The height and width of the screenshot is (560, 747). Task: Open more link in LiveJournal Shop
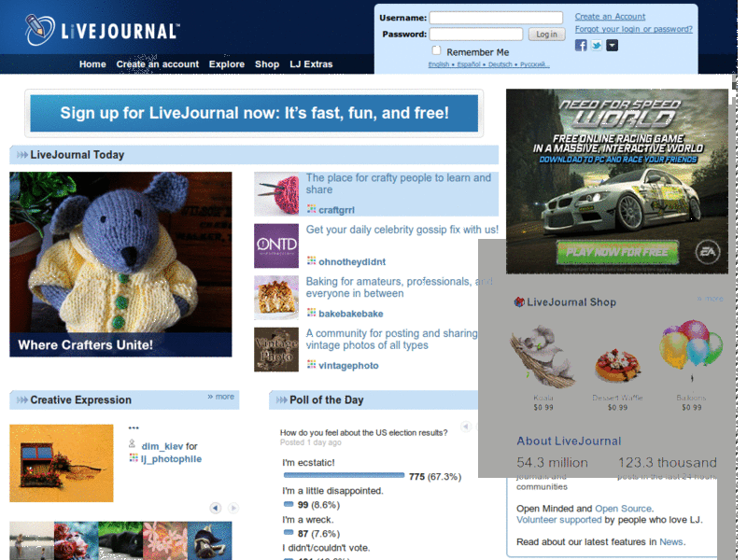(x=710, y=299)
